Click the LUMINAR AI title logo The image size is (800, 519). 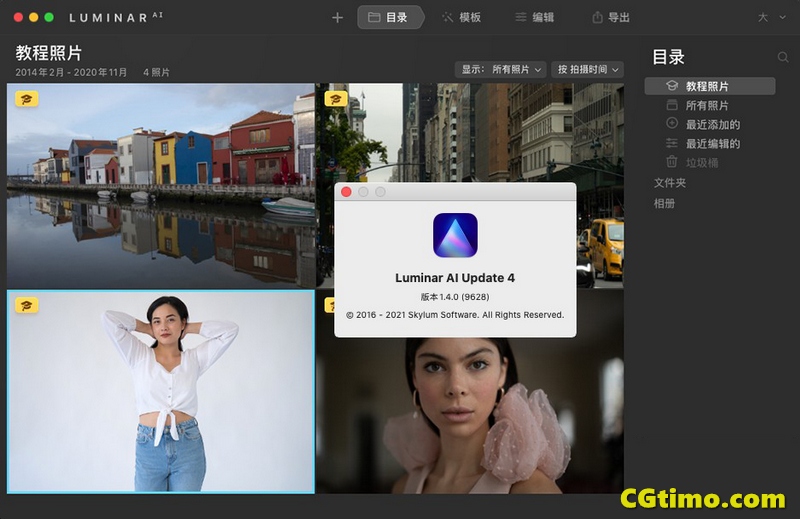coord(116,17)
